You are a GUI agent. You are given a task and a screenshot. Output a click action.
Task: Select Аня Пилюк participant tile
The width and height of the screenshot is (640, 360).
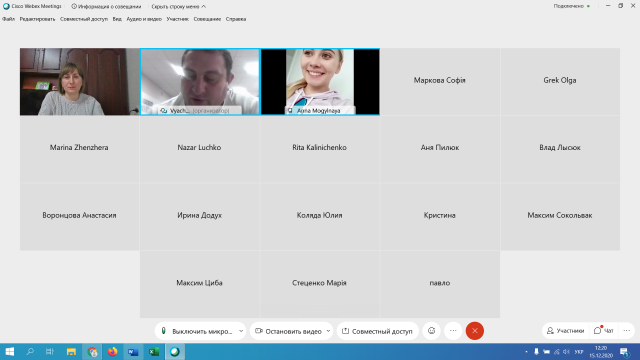(x=440, y=149)
